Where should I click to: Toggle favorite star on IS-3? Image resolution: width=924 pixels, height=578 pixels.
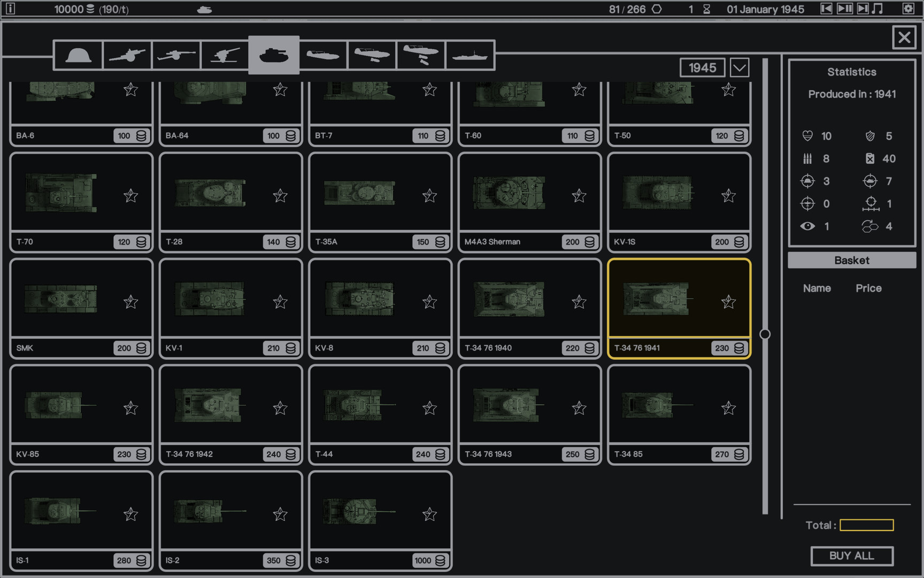point(429,514)
